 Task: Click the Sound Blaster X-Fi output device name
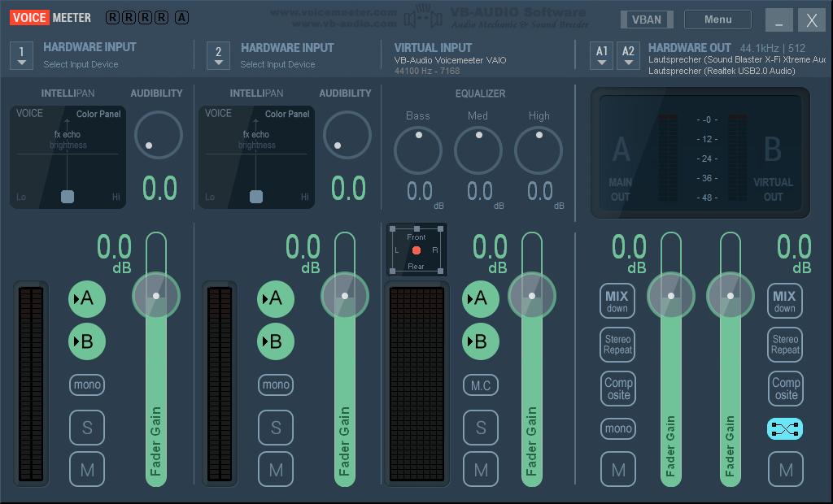pyautogui.click(x=737, y=59)
